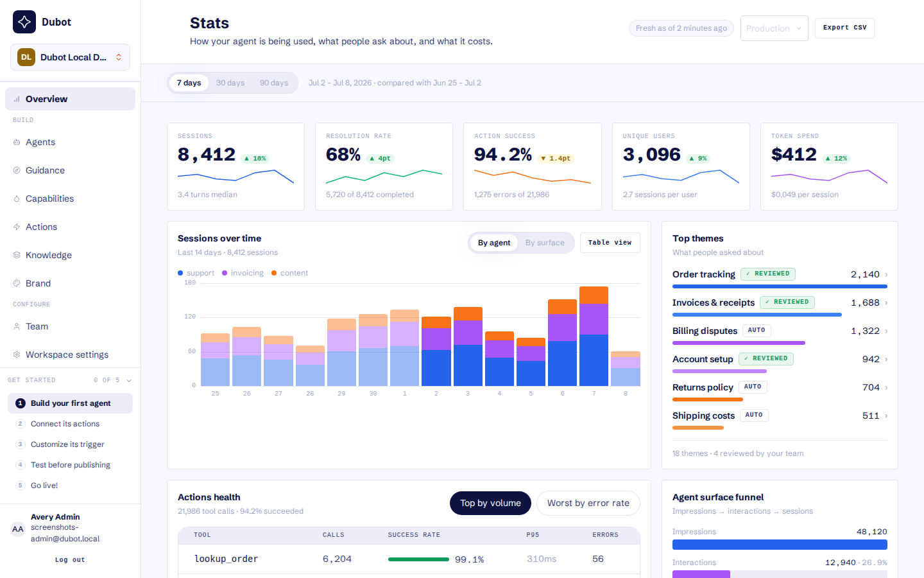Select Top by volume in Actions health
The image size is (924, 578).
click(x=491, y=503)
